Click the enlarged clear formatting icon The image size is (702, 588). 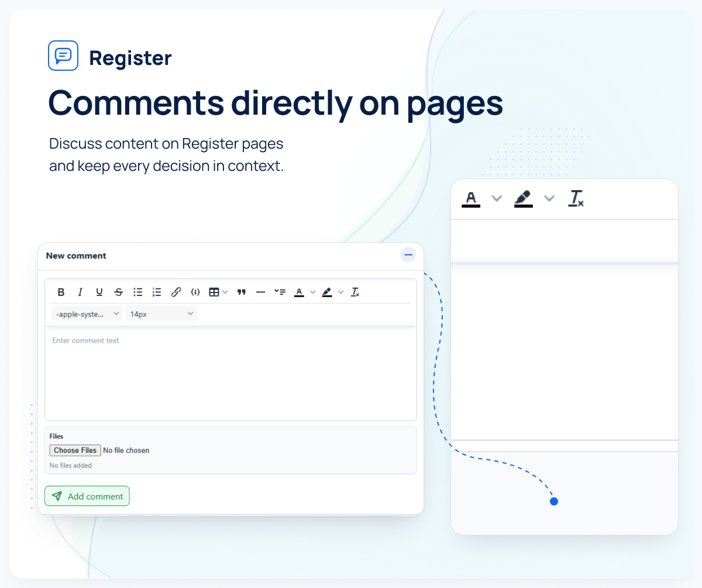[576, 198]
